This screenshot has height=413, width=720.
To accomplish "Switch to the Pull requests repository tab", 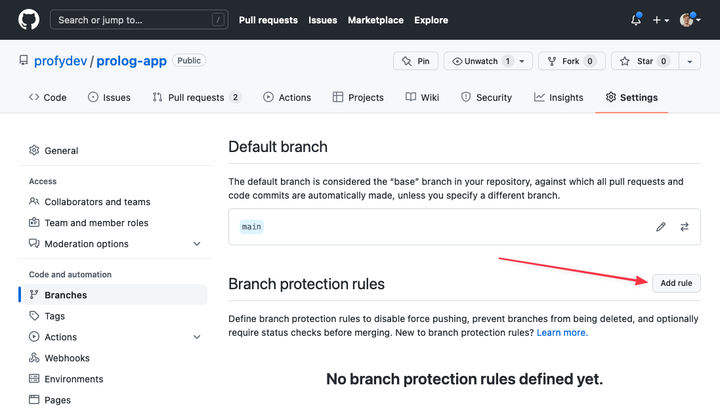I will point(197,97).
